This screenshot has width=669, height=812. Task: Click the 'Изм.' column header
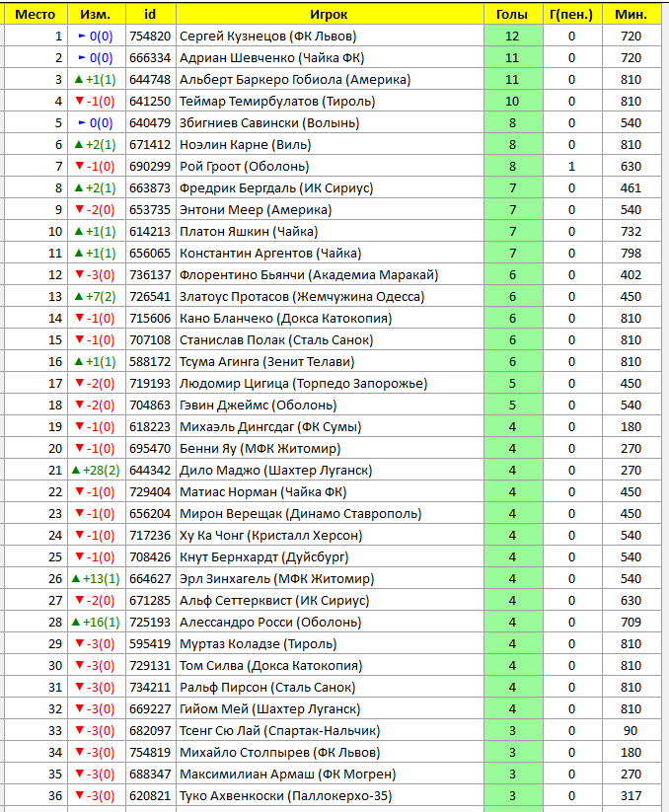[x=97, y=15]
